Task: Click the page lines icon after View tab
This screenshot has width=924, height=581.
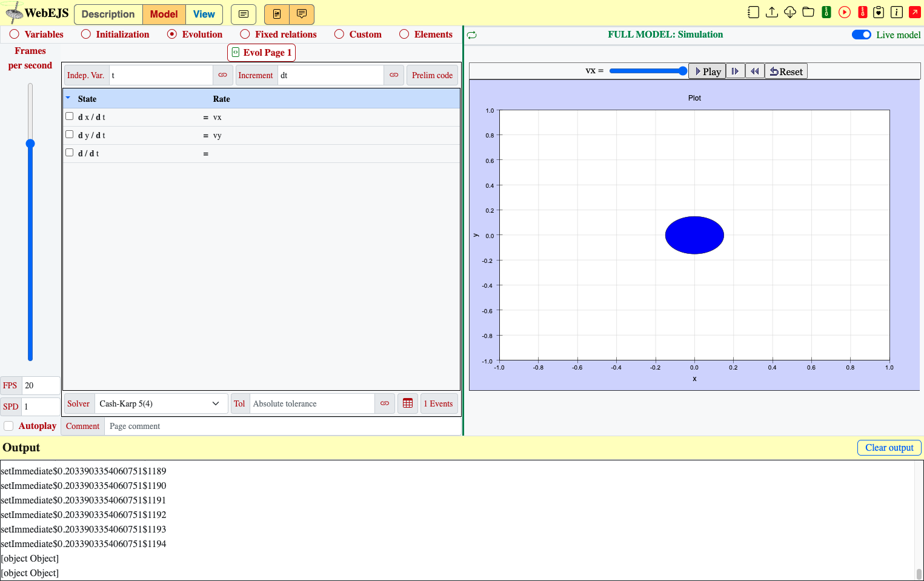Action: click(x=244, y=14)
